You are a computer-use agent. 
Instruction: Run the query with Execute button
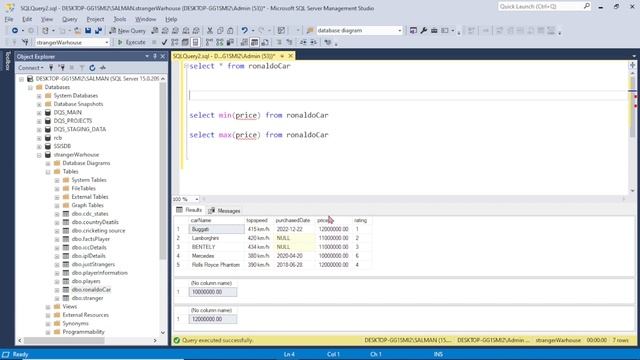[131, 42]
